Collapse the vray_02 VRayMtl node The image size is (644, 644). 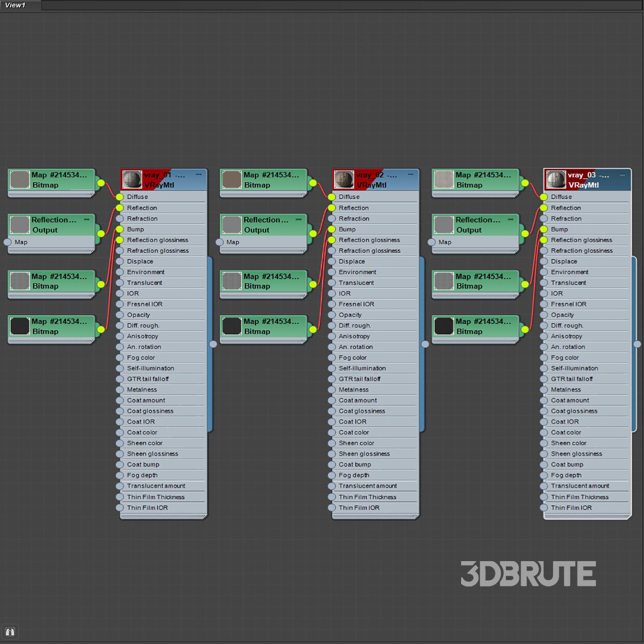point(410,175)
